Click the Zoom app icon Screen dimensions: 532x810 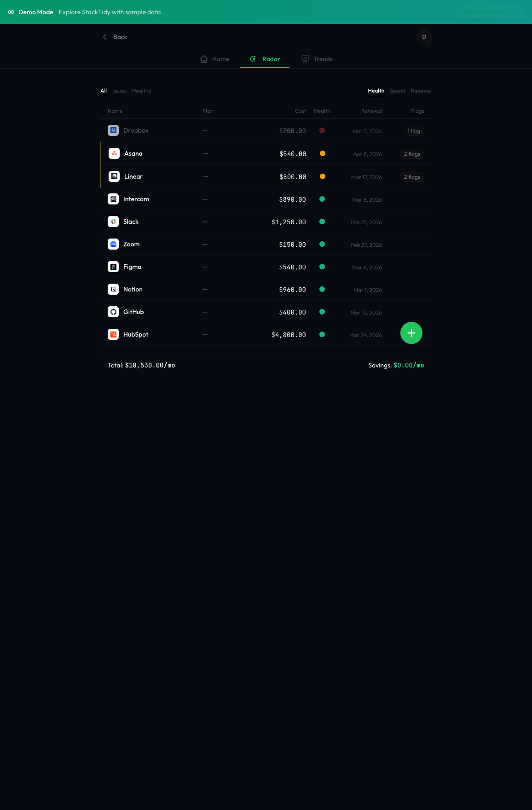113,244
